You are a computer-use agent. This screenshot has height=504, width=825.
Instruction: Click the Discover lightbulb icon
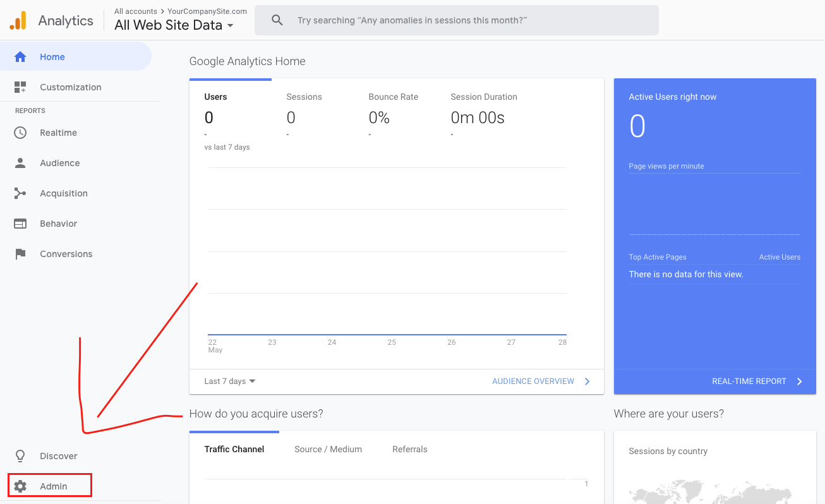pyautogui.click(x=20, y=456)
